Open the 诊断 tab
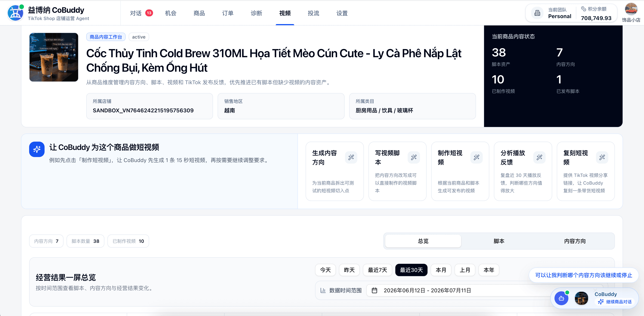The width and height of the screenshot is (644, 316). [x=256, y=13]
